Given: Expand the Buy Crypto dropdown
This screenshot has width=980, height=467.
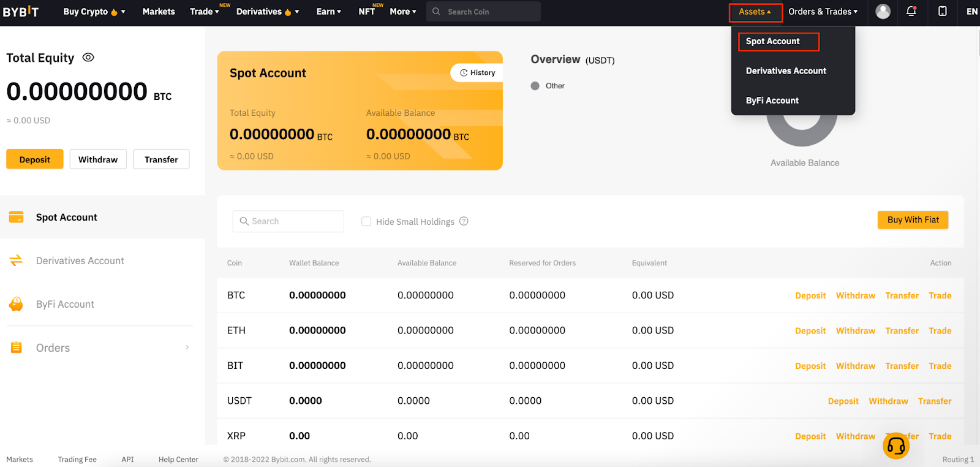Looking at the screenshot, I should 94,12.
